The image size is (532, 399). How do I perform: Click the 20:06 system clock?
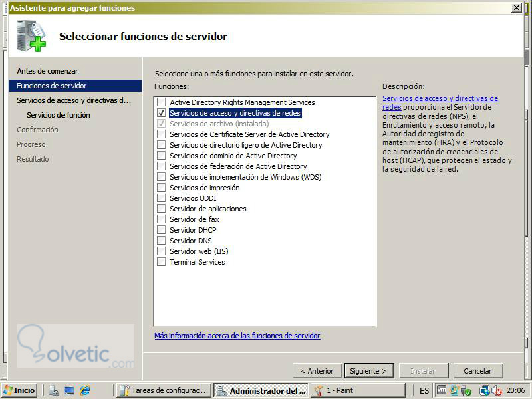pos(515,390)
